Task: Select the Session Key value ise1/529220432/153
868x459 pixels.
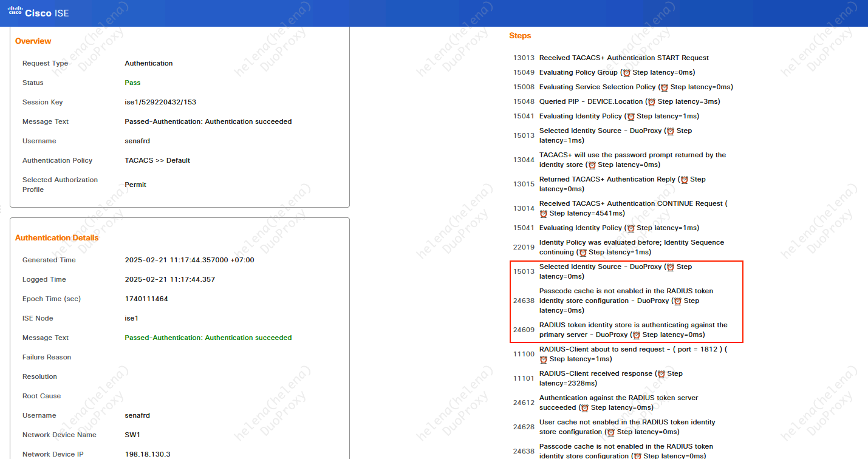Action: 160,102
